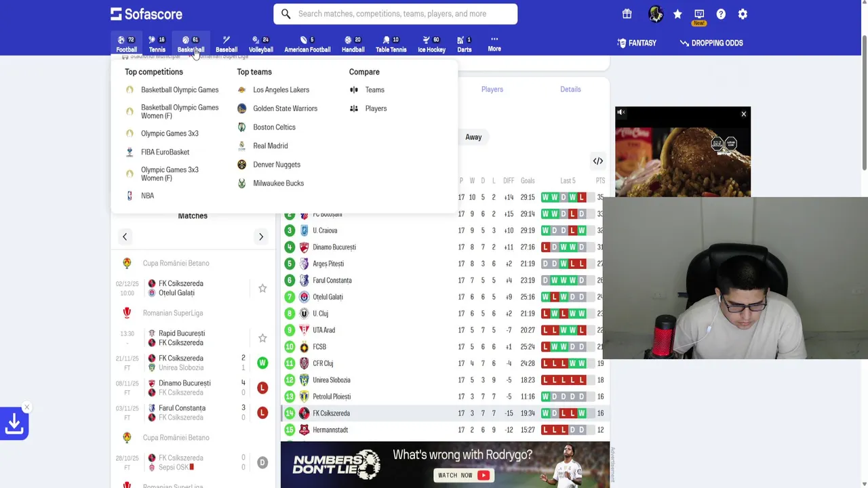Viewport: 868px width, 488px height.
Task: Open the gift rewards icon
Action: coord(627,14)
